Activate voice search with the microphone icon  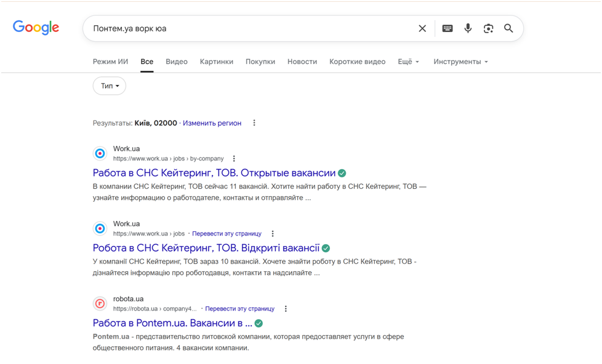pyautogui.click(x=468, y=28)
